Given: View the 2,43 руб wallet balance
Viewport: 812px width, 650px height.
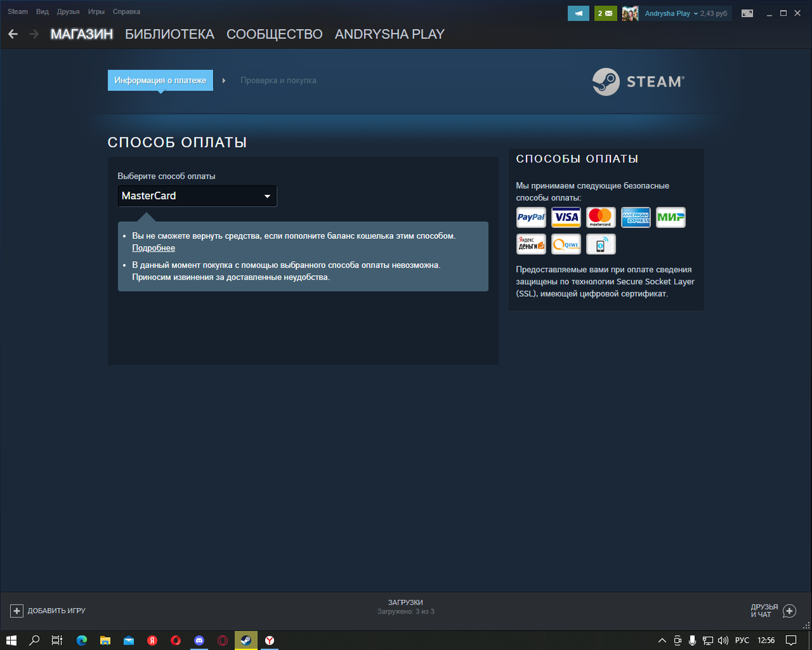Looking at the screenshot, I should coord(714,13).
